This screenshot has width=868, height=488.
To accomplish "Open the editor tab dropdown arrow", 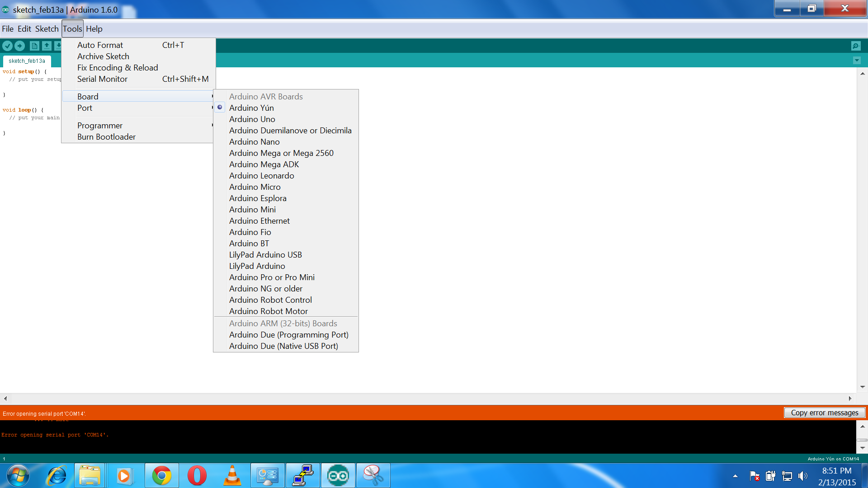I will click(x=857, y=61).
